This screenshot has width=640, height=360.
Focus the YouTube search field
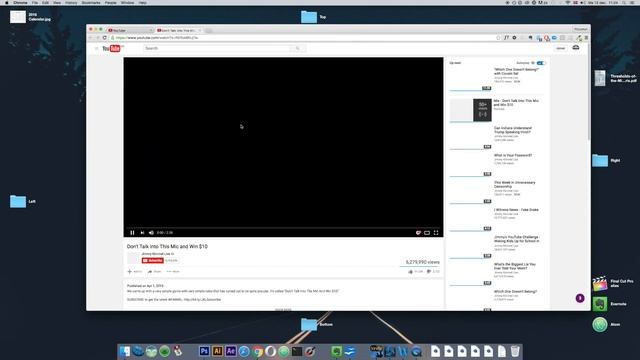coord(216,48)
